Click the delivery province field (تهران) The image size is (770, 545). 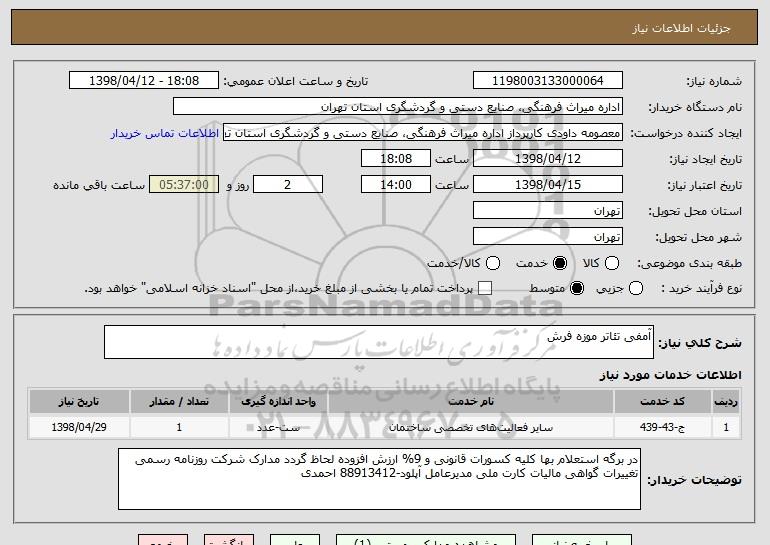click(x=548, y=211)
